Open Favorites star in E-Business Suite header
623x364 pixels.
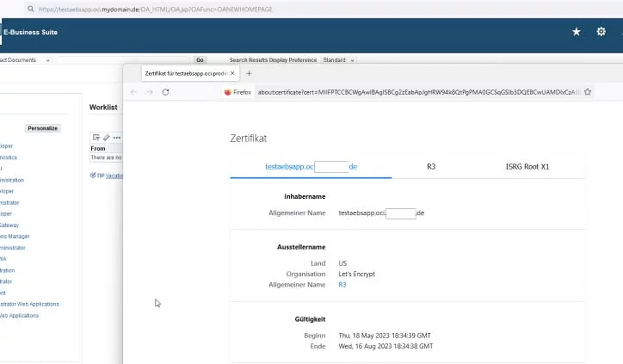(576, 32)
